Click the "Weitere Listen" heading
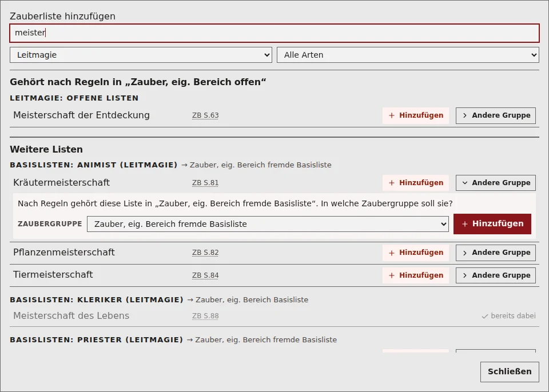549x392 pixels. tap(46, 150)
